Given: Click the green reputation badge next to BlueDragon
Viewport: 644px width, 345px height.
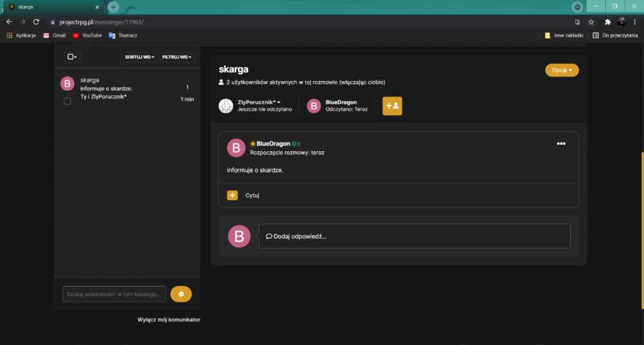Looking at the screenshot, I should tap(296, 144).
